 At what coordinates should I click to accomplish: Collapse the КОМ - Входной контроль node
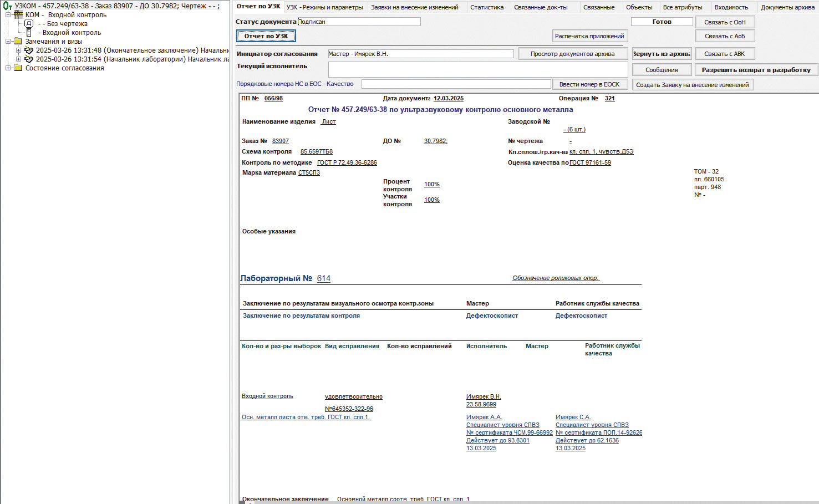click(8, 15)
